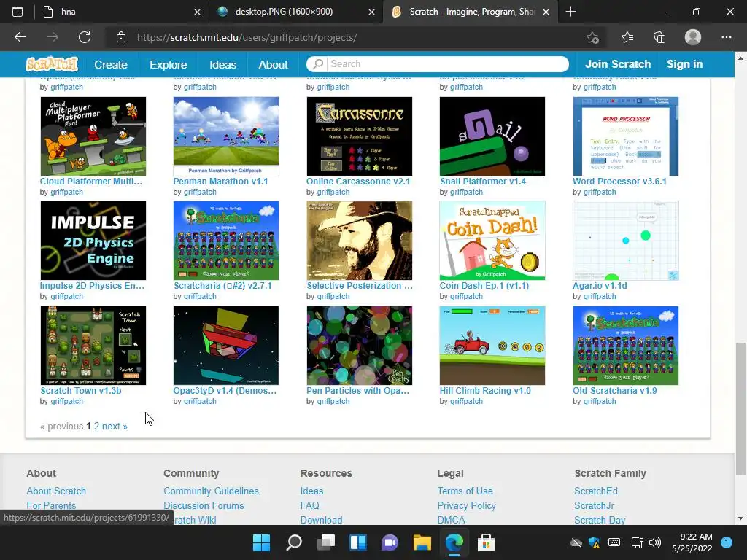Open Windows taskbar search
The width and height of the screenshot is (747, 560).
[293, 542]
